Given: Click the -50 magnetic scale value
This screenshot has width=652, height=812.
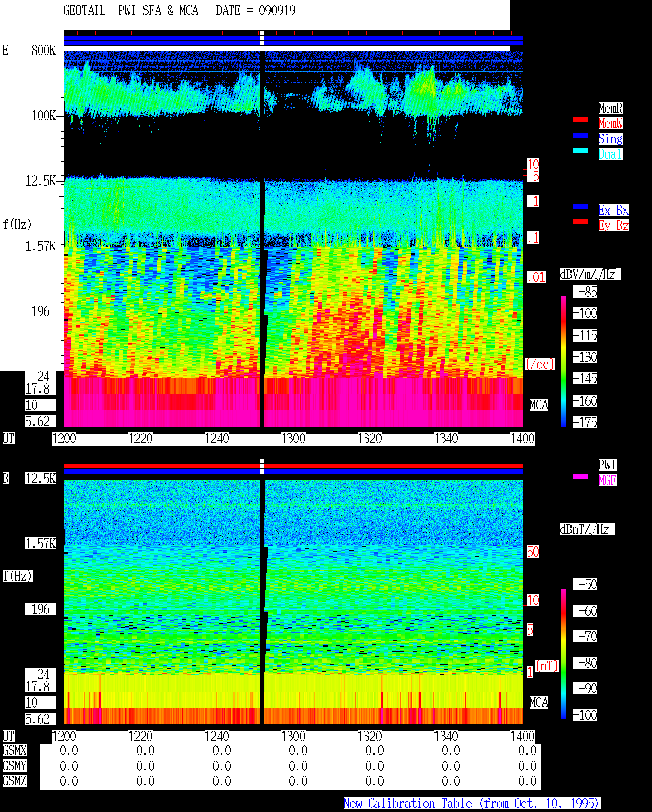Looking at the screenshot, I should (586, 584).
